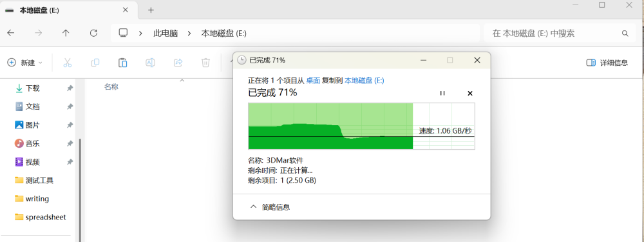Open a new Explorer tab
The width and height of the screenshot is (644, 242).
pyautogui.click(x=151, y=10)
